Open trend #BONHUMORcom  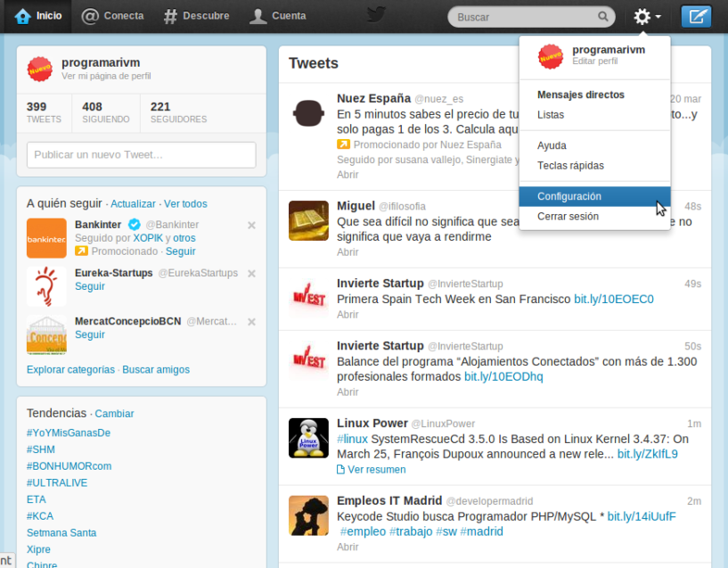pyautogui.click(x=70, y=466)
